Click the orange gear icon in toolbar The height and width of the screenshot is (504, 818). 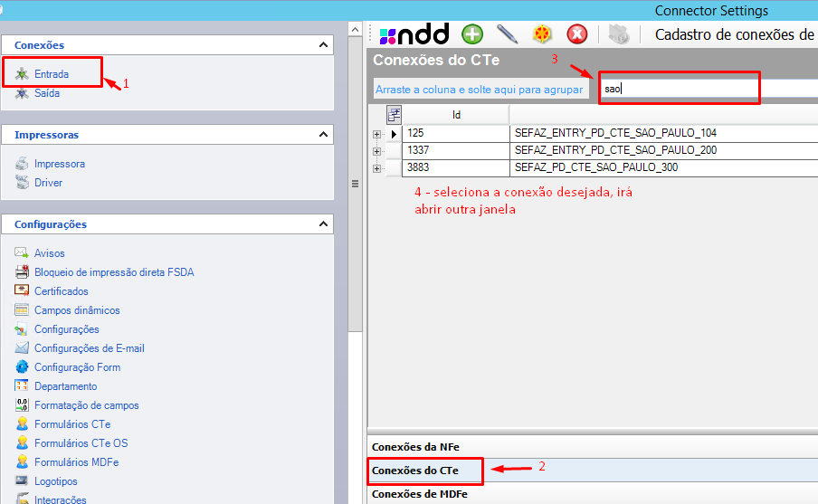point(542,34)
